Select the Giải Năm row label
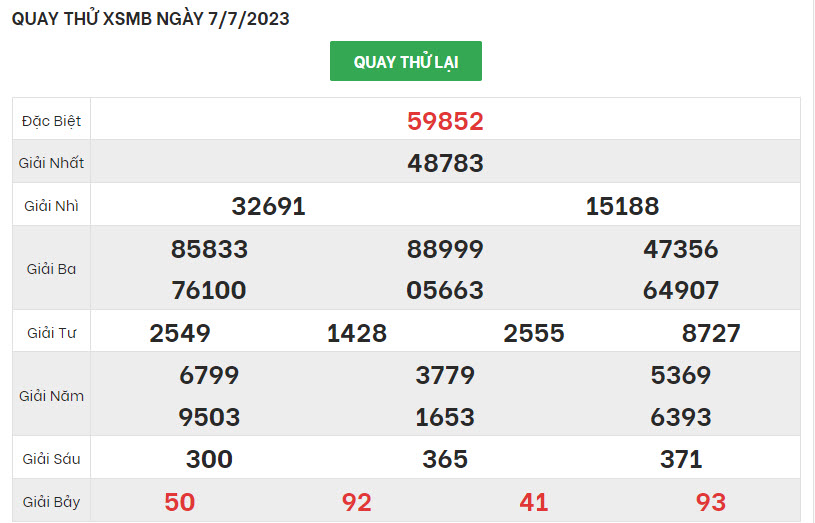815x523 pixels. click(x=51, y=396)
